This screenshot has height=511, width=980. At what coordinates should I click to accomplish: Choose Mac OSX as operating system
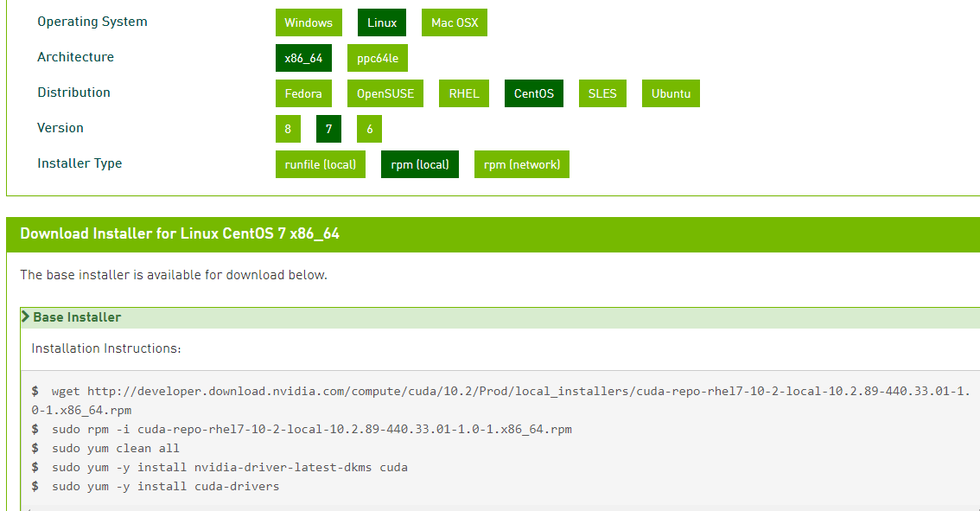455,22
